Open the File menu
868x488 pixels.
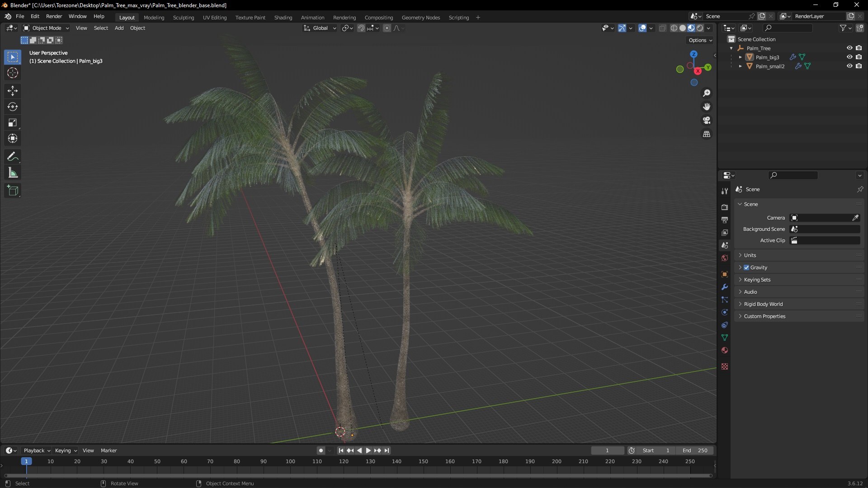point(20,16)
